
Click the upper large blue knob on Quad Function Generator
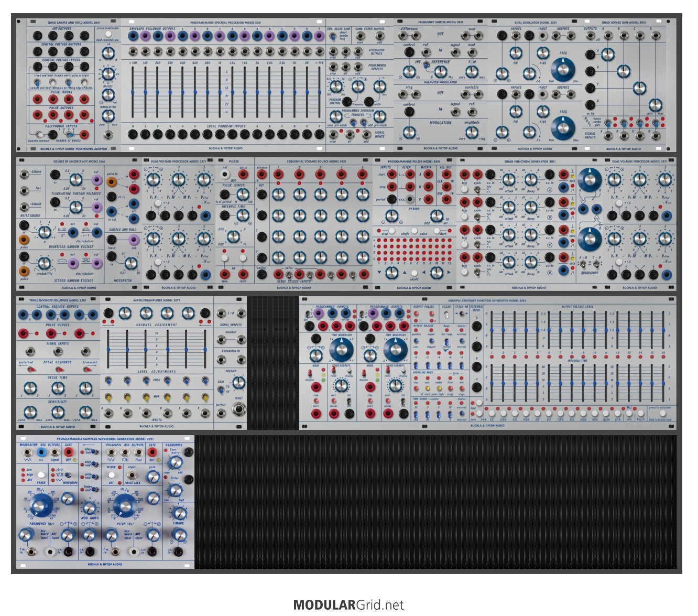click(x=590, y=179)
